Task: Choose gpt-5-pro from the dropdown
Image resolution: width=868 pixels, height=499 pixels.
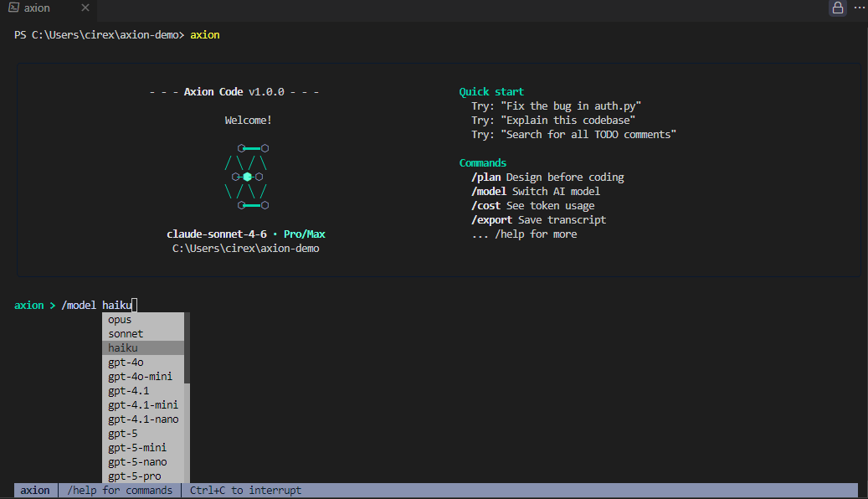Action: (143, 476)
